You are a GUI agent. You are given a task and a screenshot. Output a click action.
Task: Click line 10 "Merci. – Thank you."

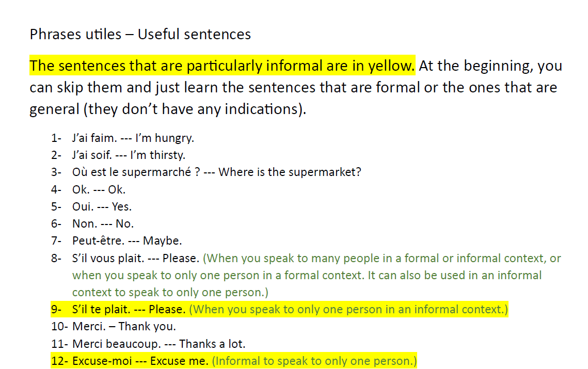124,327
